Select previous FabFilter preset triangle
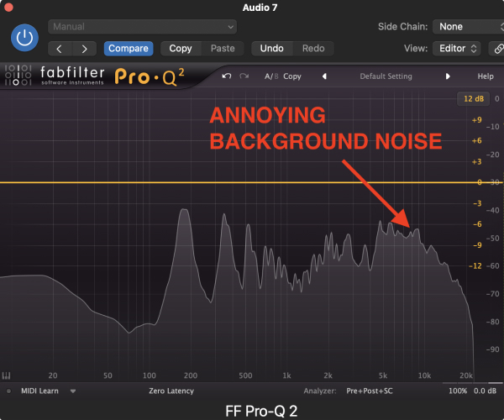 324,76
